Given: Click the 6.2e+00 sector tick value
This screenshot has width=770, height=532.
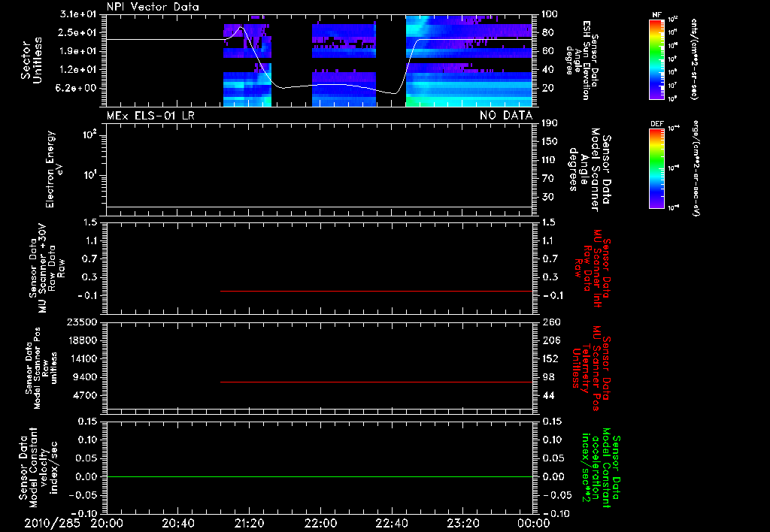Looking at the screenshot, I should 77,89.
